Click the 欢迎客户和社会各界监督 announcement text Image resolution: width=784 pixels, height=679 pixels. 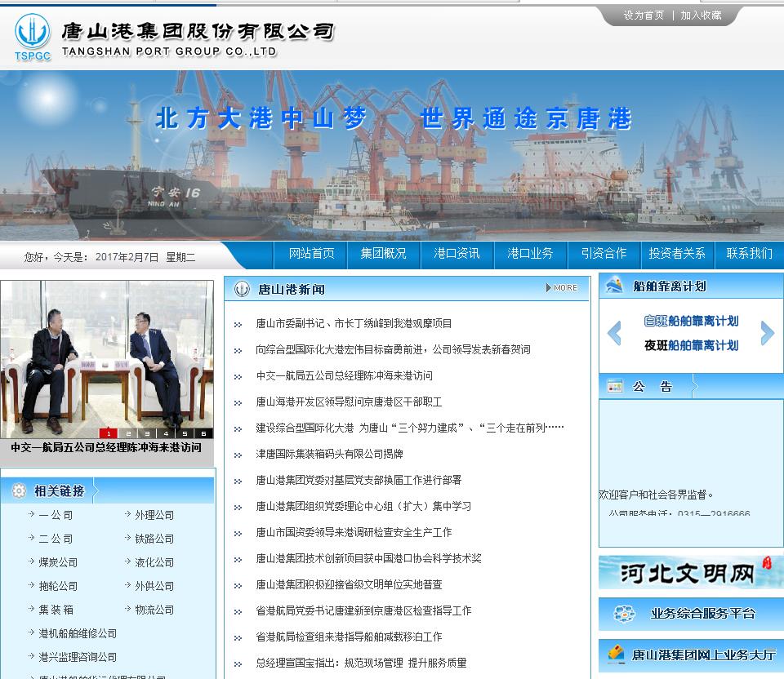tap(656, 495)
